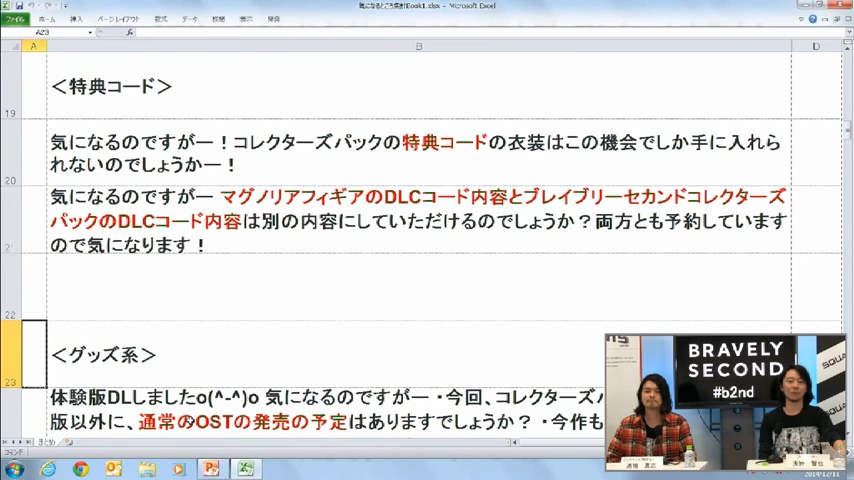
Task: Click the first-sheet navigation arrow
Action: click(5, 442)
